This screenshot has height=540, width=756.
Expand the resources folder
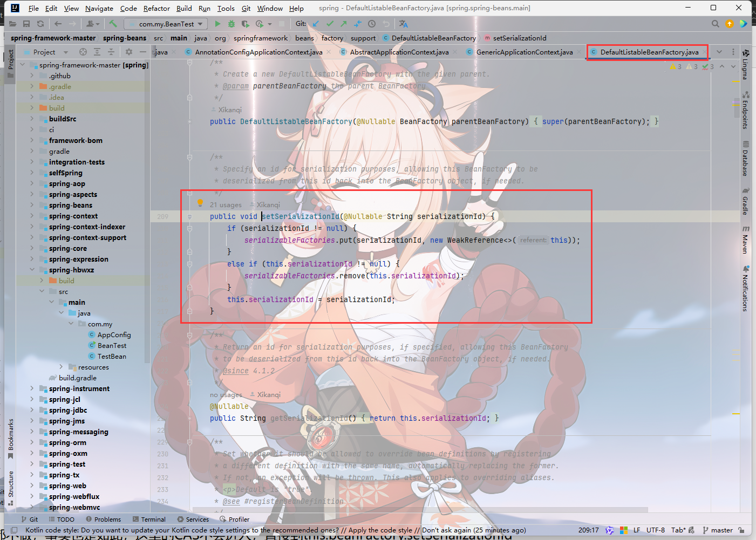[61, 367]
